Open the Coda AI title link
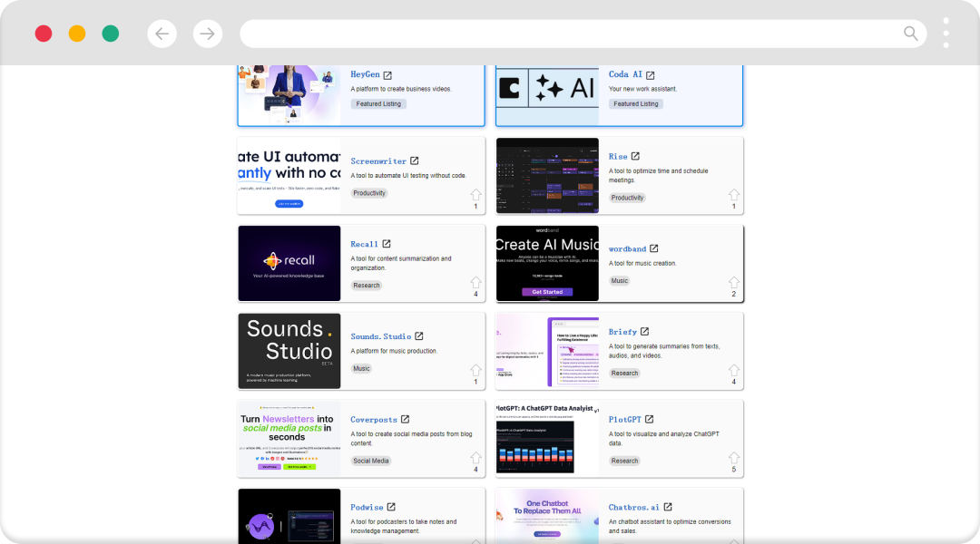 tap(625, 74)
